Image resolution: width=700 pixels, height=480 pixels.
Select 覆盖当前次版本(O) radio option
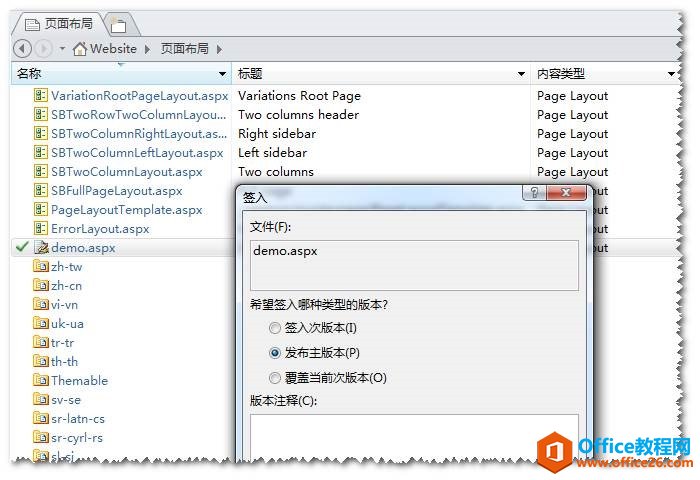[x=275, y=378]
